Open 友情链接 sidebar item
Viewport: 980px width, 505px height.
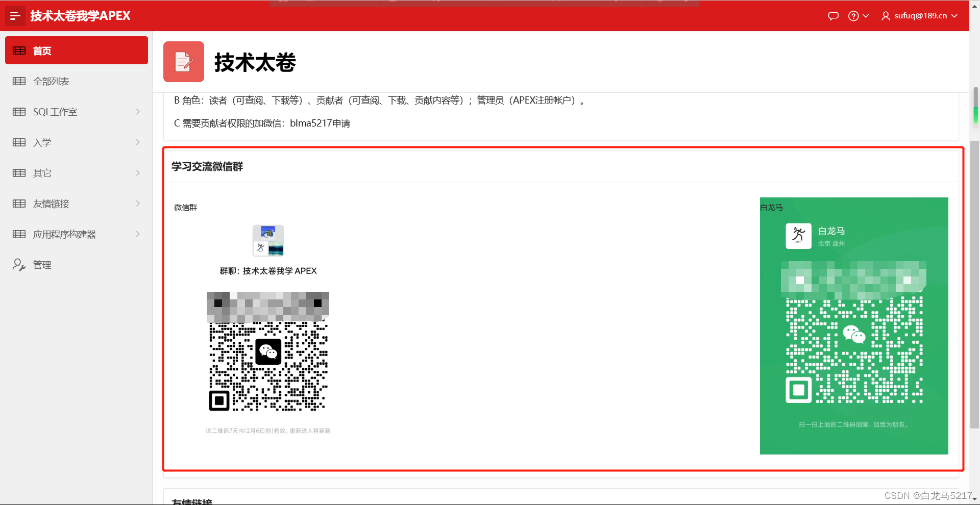tap(77, 204)
